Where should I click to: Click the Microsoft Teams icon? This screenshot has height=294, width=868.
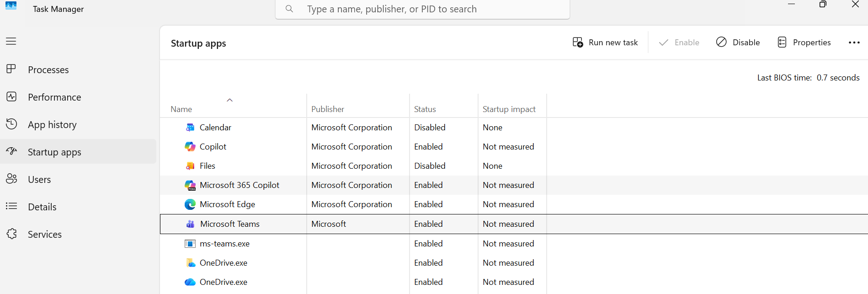pos(190,224)
